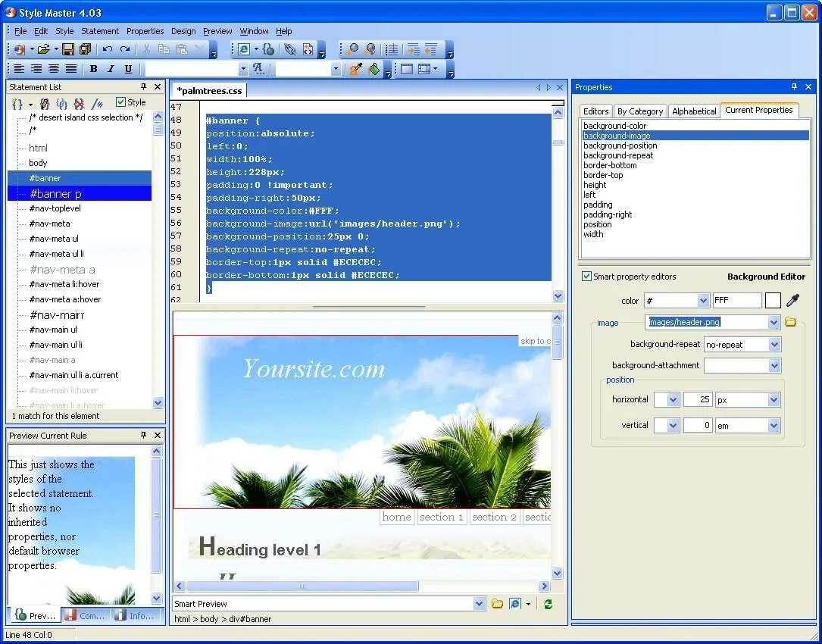Image resolution: width=822 pixels, height=644 pixels.
Task: Open the background-attachment dropdown
Action: point(775,365)
